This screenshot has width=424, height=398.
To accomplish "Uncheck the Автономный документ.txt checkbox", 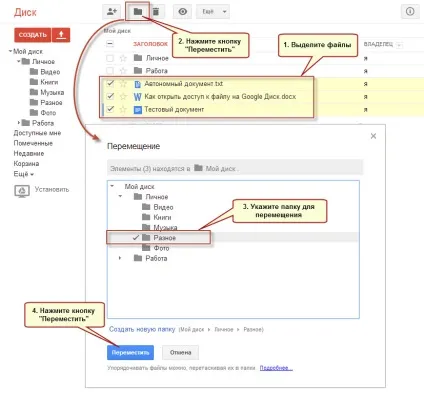I will click(x=110, y=84).
